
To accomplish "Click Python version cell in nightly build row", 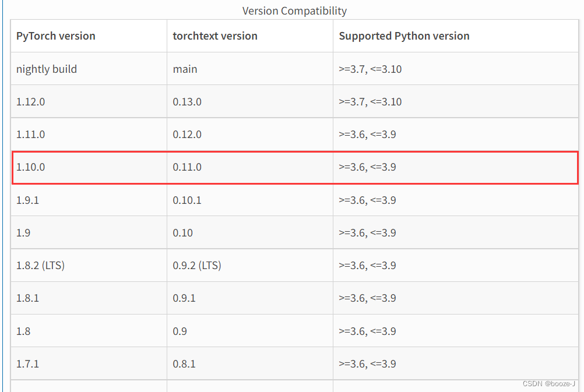I will tap(456, 69).
